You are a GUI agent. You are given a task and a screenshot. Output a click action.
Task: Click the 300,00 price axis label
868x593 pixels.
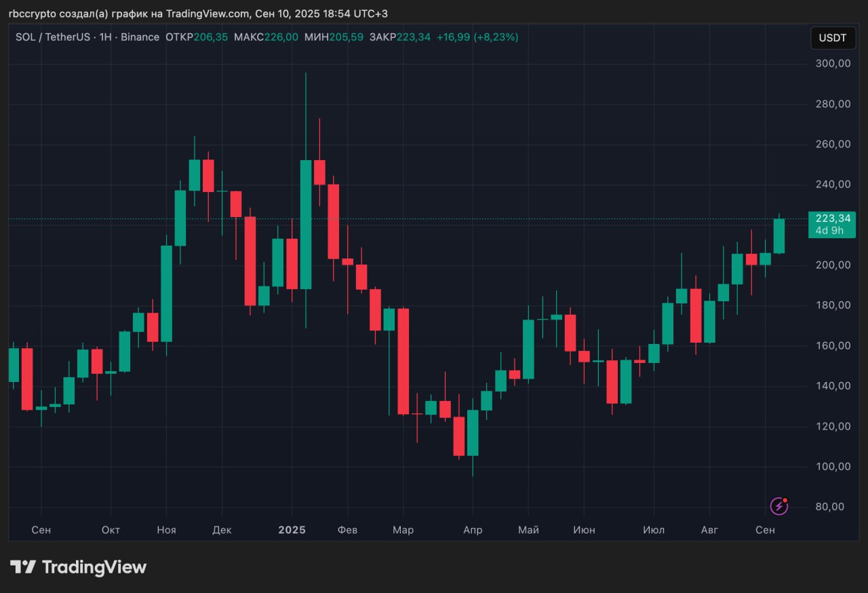click(x=833, y=63)
